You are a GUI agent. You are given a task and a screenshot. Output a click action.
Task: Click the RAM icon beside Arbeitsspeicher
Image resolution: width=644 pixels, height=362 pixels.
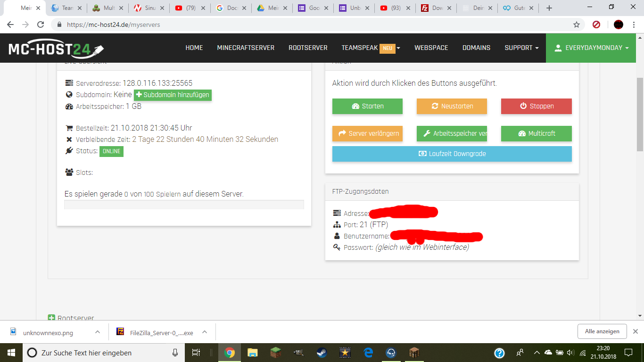pyautogui.click(x=68, y=106)
